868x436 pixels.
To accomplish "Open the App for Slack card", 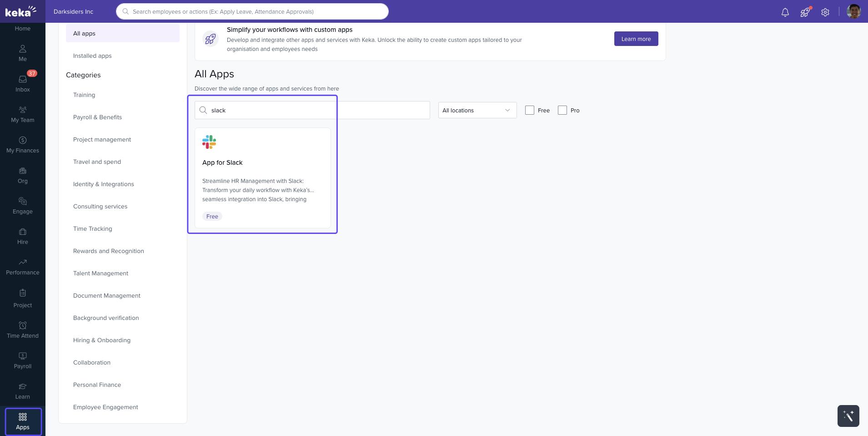I will [262, 177].
